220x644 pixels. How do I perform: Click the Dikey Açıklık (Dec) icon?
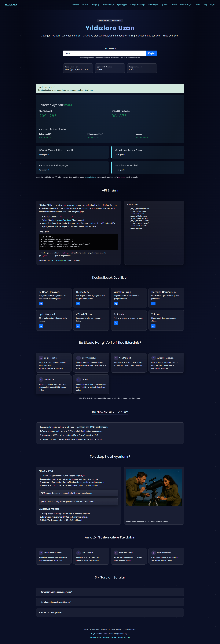click(x=78, y=358)
